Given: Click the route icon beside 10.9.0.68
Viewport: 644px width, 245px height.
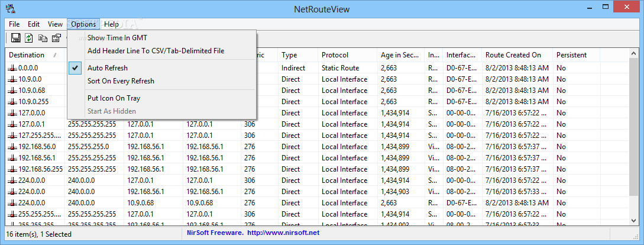Looking at the screenshot, I should point(13,91).
